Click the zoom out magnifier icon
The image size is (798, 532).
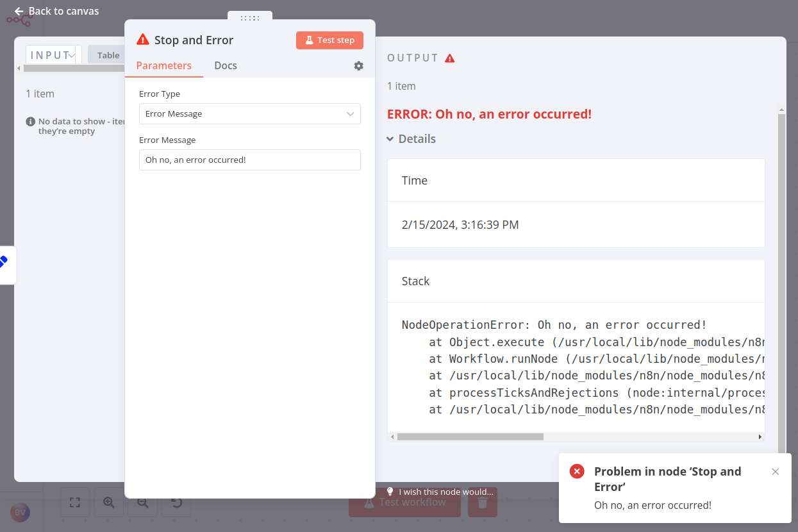(142, 502)
